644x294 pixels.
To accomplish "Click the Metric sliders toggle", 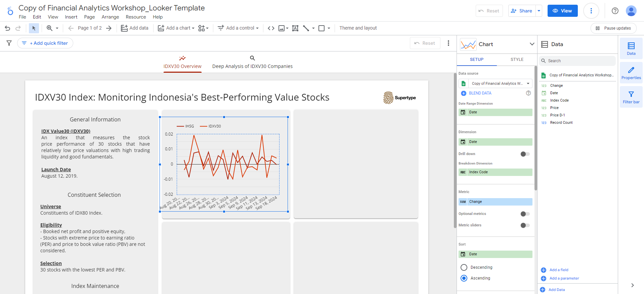I will (x=525, y=225).
